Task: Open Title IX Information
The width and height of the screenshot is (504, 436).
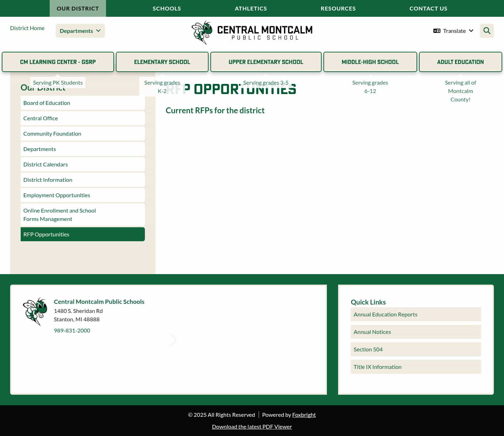Action: (x=377, y=366)
